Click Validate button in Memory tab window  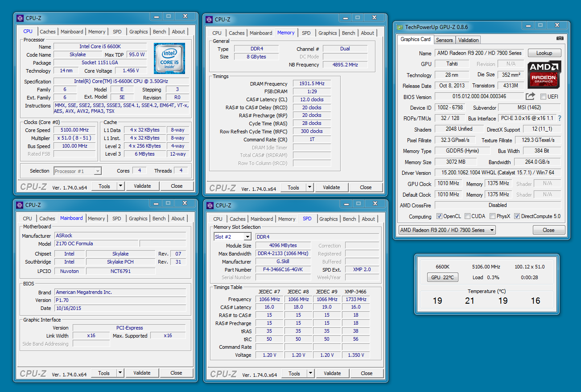pyautogui.click(x=331, y=187)
